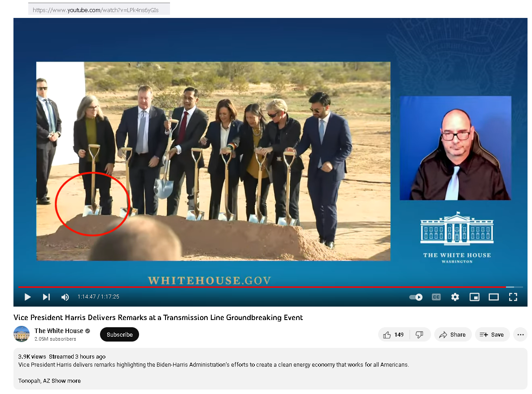This screenshot has height=394, width=532.
Task: Enter full screen mode
Action: click(513, 297)
